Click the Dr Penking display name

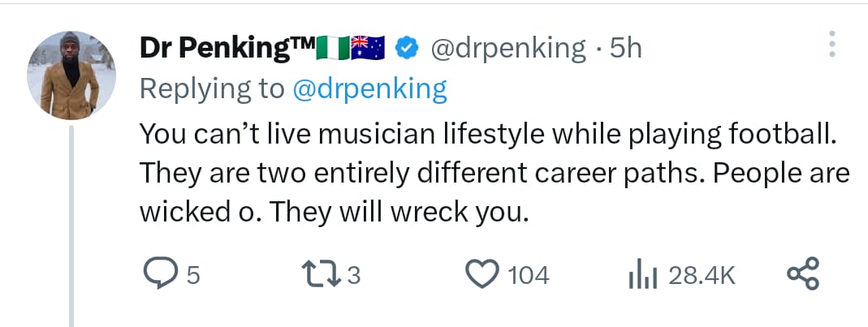(x=227, y=49)
